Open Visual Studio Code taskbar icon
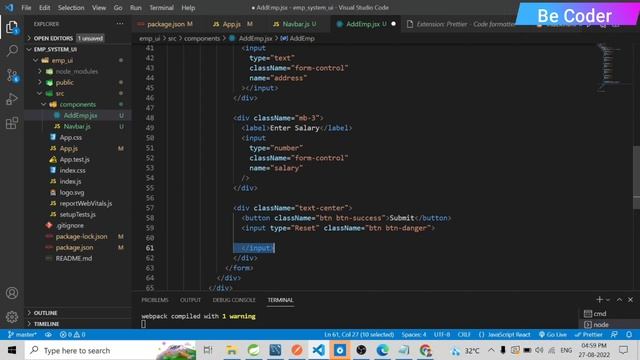This screenshot has height=360, width=640. point(319,350)
